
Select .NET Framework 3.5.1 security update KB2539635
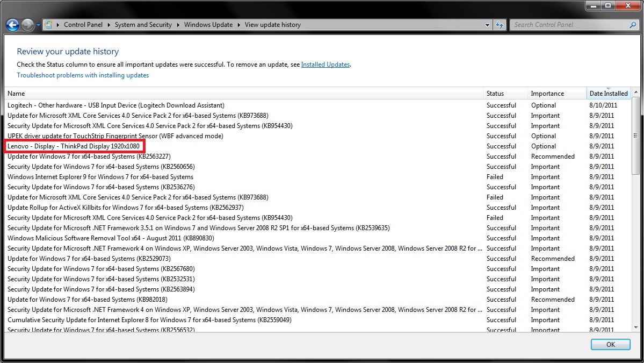318,228
